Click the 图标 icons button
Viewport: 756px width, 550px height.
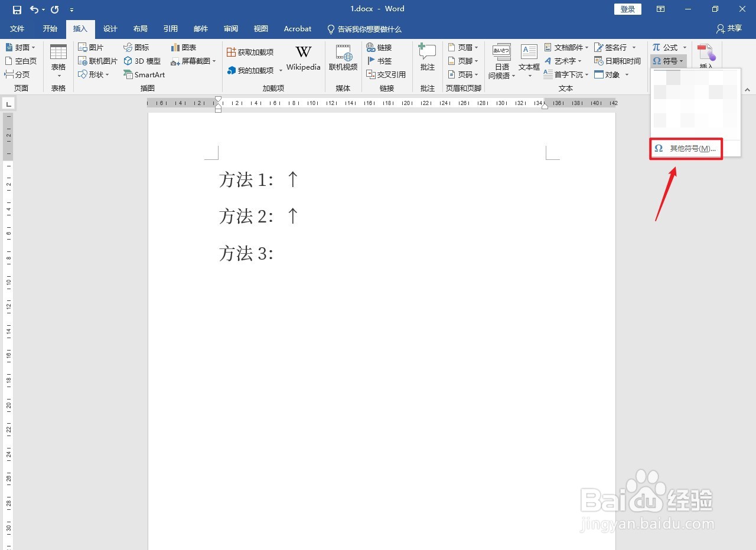pos(136,47)
